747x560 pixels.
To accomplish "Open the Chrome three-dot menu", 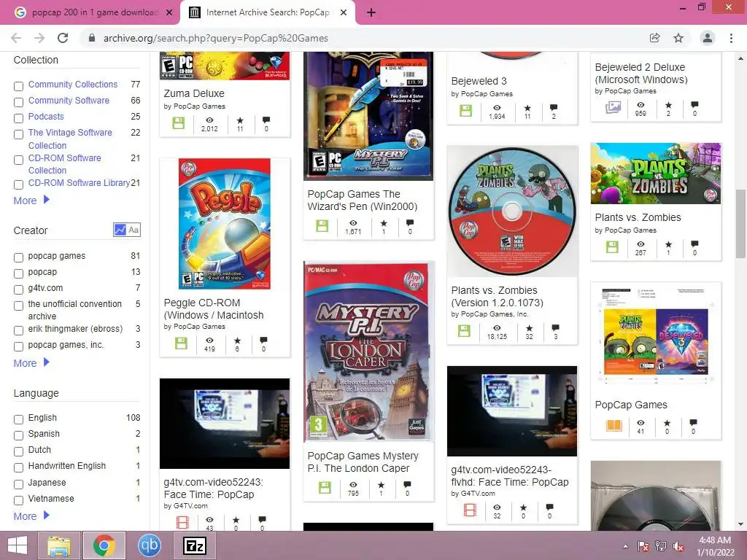I will point(731,38).
